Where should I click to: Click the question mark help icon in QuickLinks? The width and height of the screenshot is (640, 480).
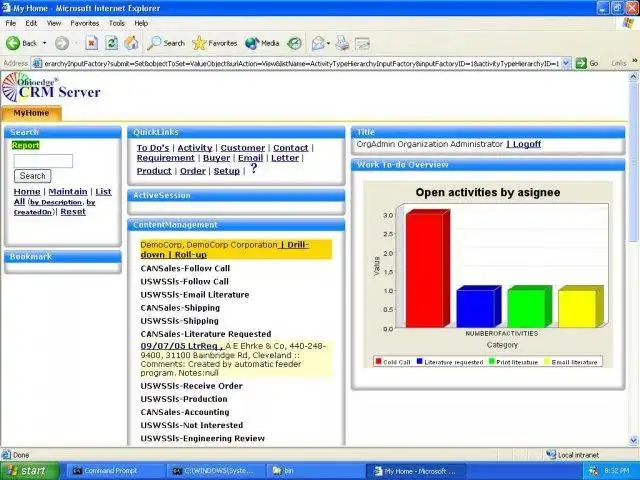tap(253, 168)
